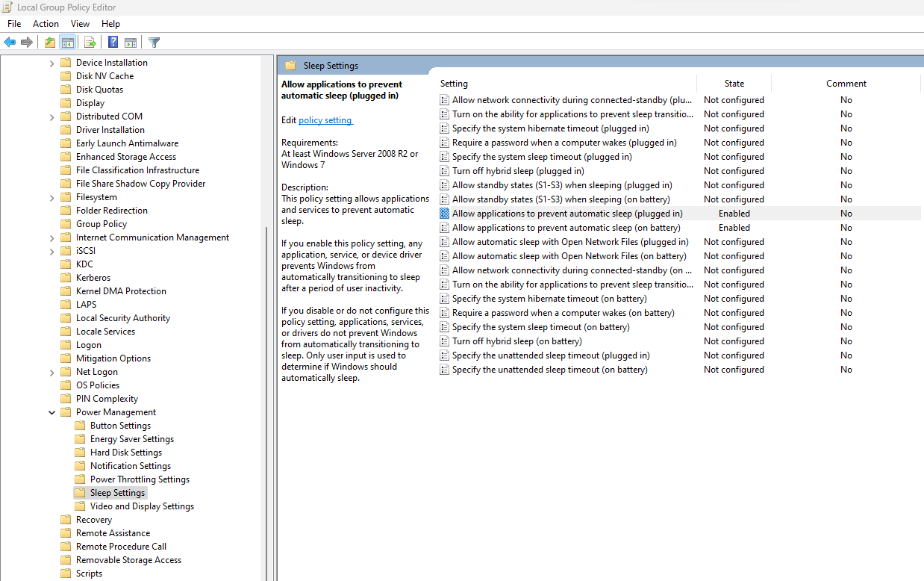
Task: Click the folder icon of Hard Disk Settings
Action: [x=80, y=453]
